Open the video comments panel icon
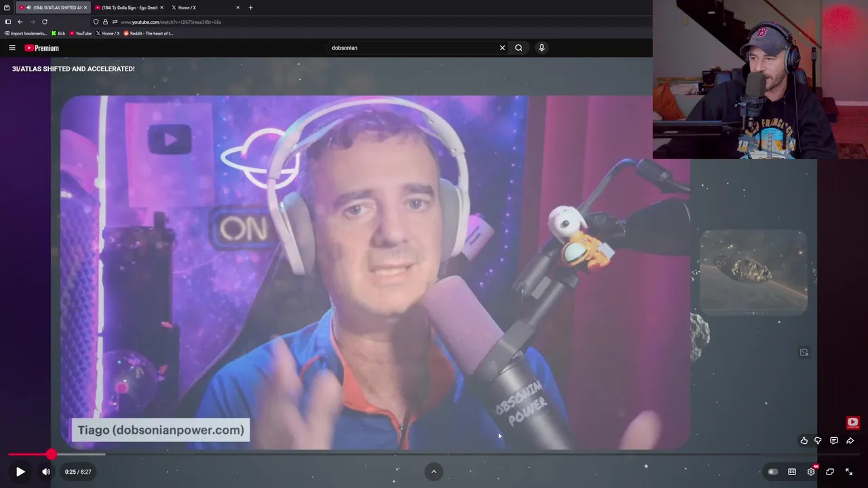This screenshot has width=868, height=488. (x=834, y=441)
